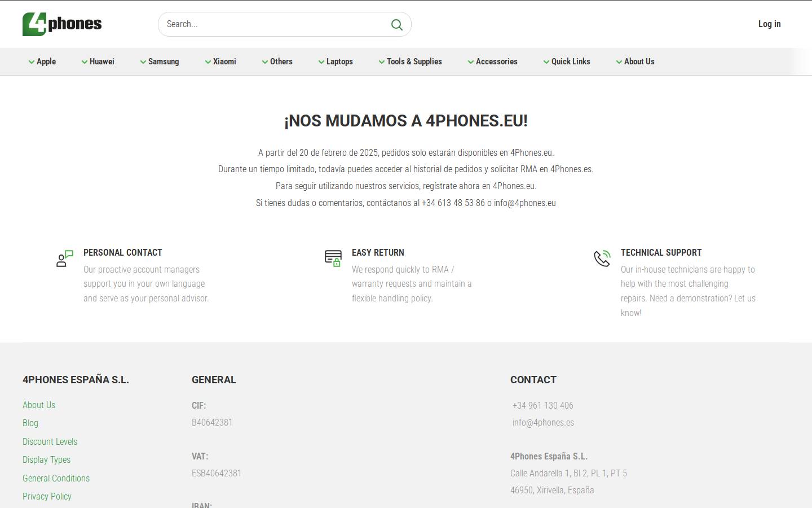Image resolution: width=812 pixels, height=508 pixels.
Task: Click the Personal Contact person-chat icon
Action: (x=65, y=259)
